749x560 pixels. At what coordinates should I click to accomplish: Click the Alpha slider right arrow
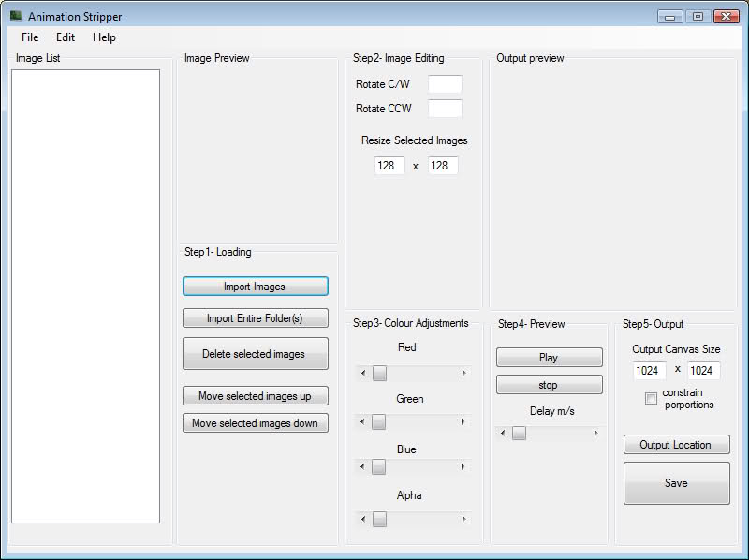point(463,520)
